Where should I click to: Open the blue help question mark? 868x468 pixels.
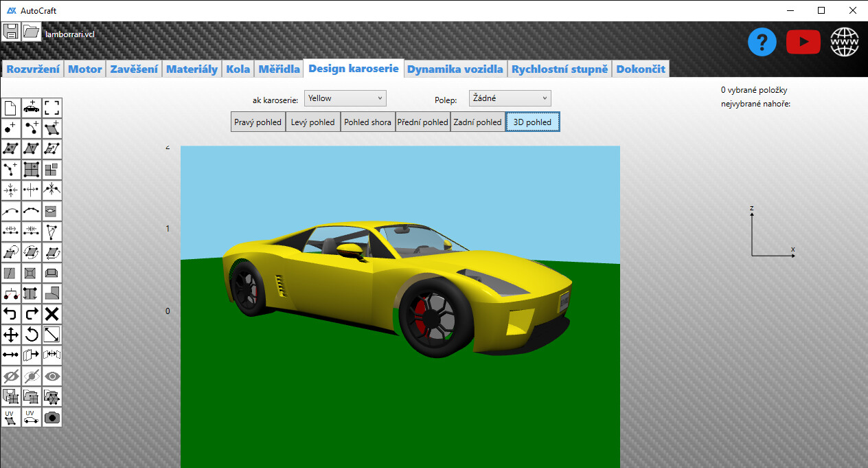pyautogui.click(x=762, y=43)
